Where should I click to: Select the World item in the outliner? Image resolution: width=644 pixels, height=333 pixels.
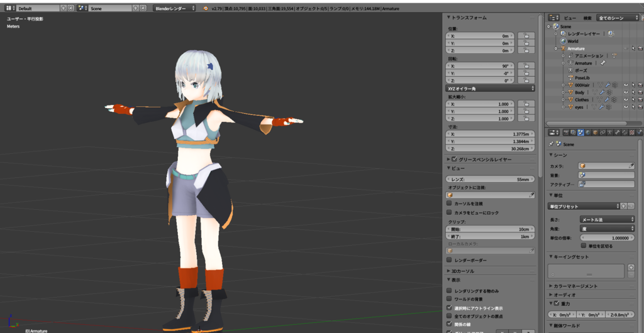[x=572, y=41]
